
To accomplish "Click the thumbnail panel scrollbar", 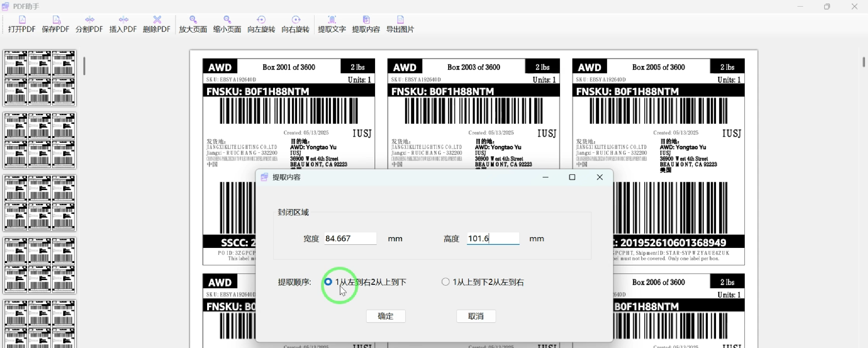I will click(x=84, y=66).
